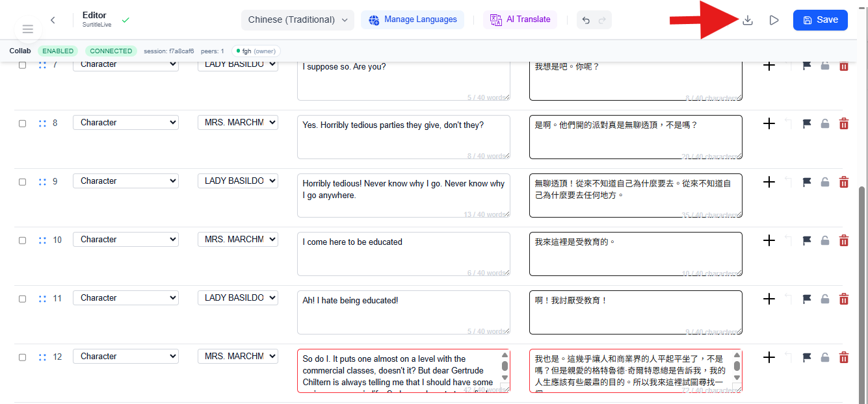Expand the Character type dropdown in row 9
This screenshot has width=868, height=404.
(x=125, y=181)
